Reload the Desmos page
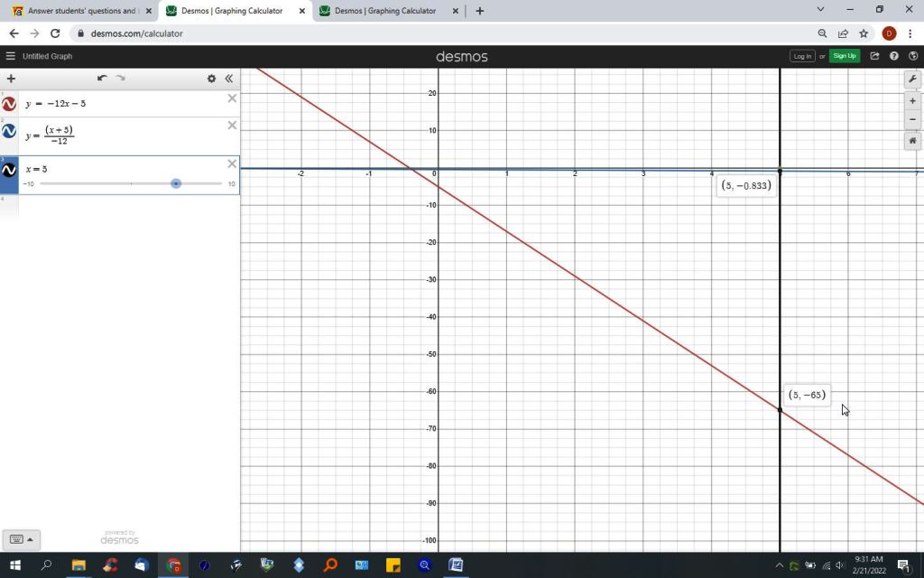This screenshot has width=924, height=578. coord(55,33)
